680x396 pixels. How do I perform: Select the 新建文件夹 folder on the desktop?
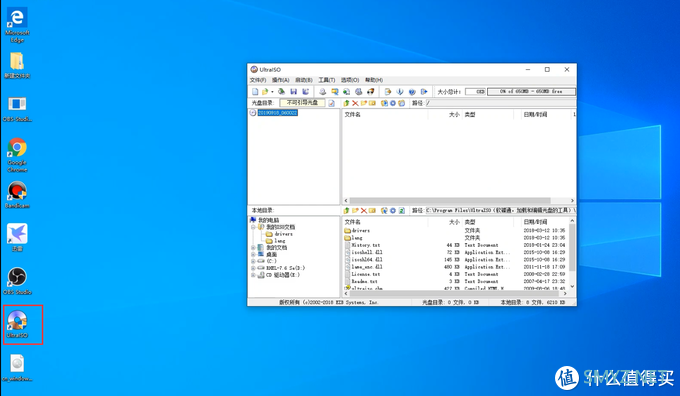[x=17, y=65]
